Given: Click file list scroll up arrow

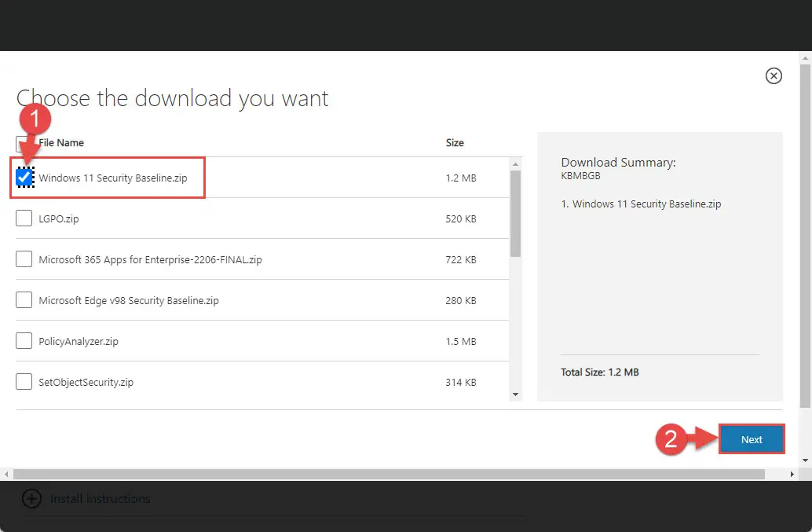Looking at the screenshot, I should [515, 164].
